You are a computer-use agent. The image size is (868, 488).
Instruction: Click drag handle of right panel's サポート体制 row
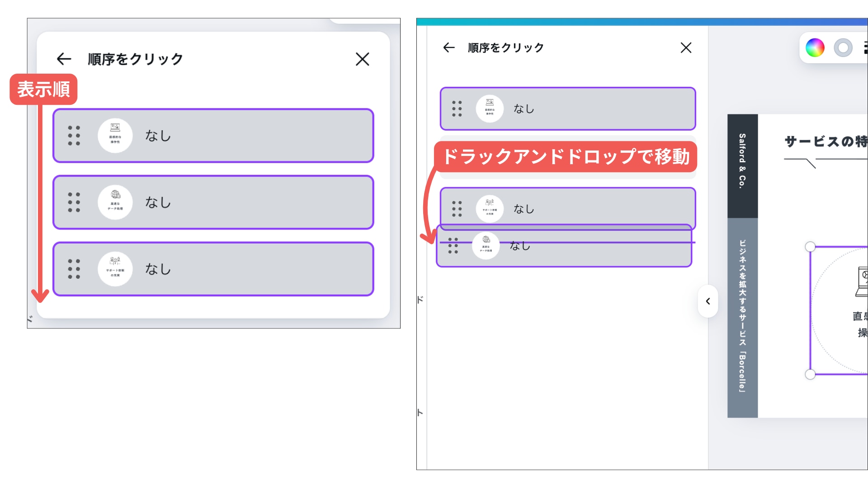(x=457, y=209)
